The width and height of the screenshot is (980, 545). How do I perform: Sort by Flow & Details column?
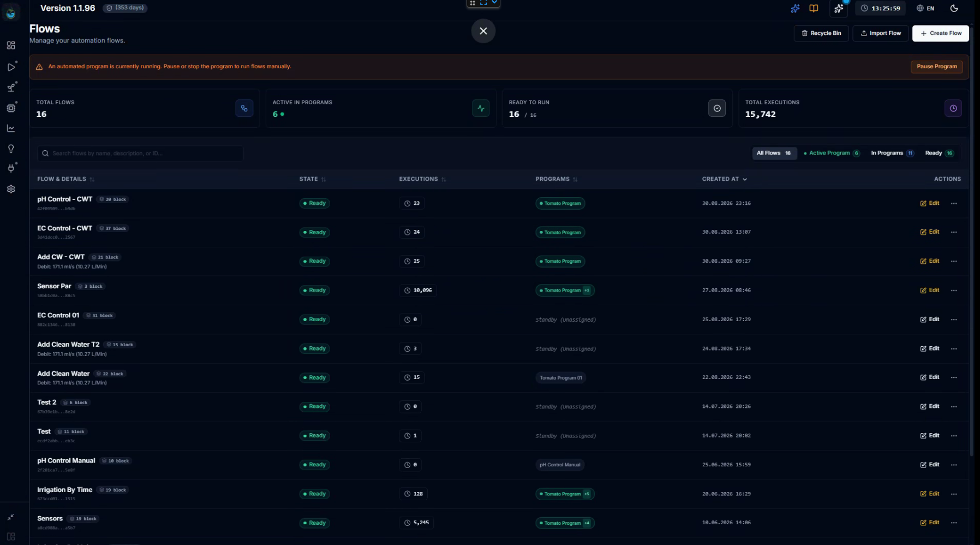point(65,179)
